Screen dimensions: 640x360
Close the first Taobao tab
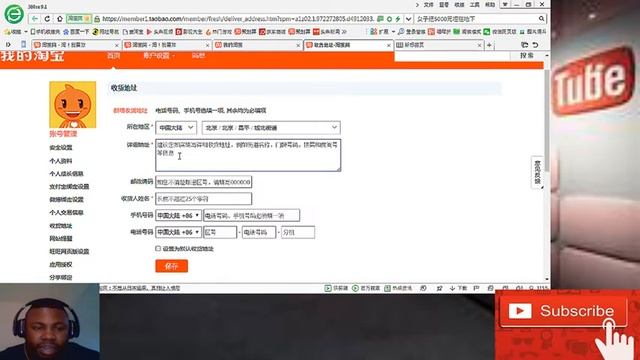117,45
